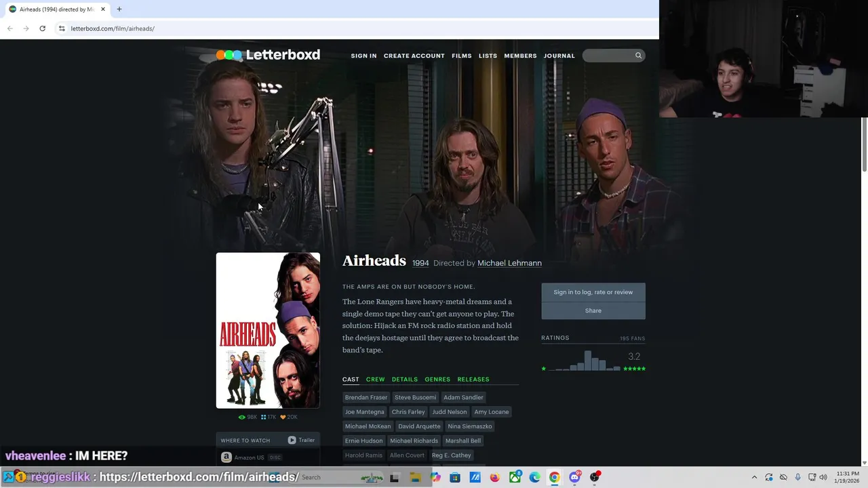Viewport: 868px width, 488px height.
Task: Open director Michael Lehmann's page
Action: (x=509, y=263)
